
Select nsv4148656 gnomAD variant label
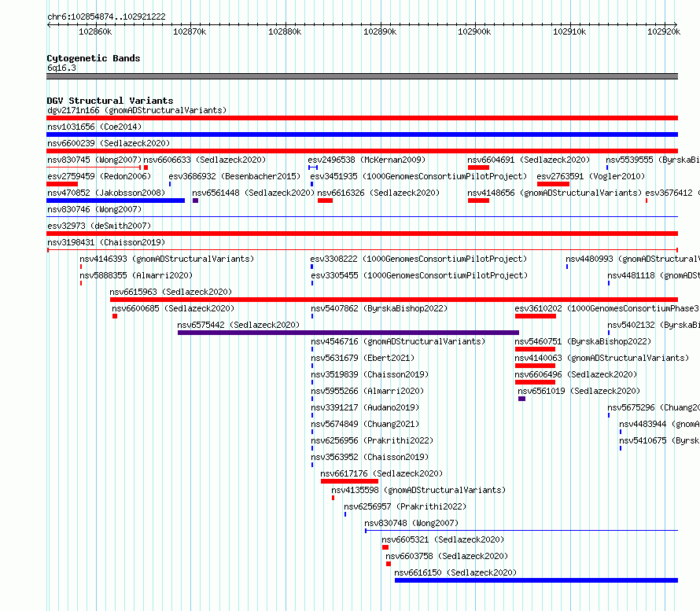click(x=554, y=193)
